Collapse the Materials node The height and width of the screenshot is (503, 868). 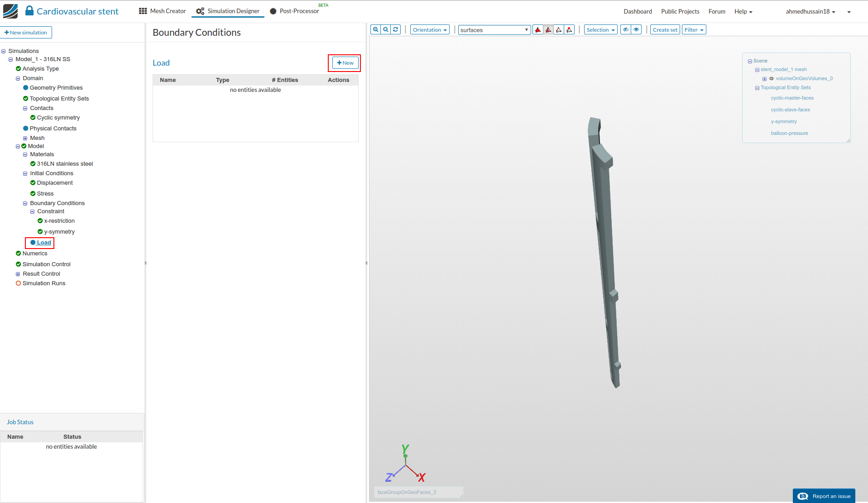pyautogui.click(x=25, y=155)
